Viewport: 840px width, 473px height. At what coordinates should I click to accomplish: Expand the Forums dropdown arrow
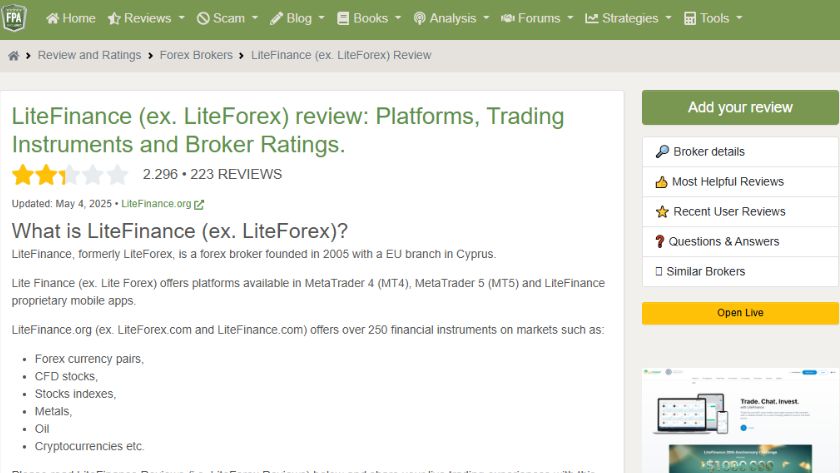click(571, 18)
